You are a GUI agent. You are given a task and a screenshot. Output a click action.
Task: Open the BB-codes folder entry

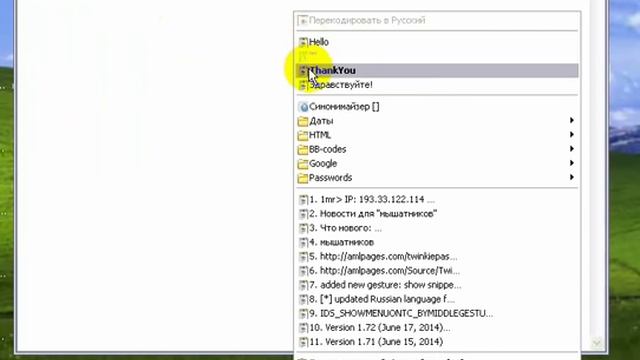pos(437,149)
